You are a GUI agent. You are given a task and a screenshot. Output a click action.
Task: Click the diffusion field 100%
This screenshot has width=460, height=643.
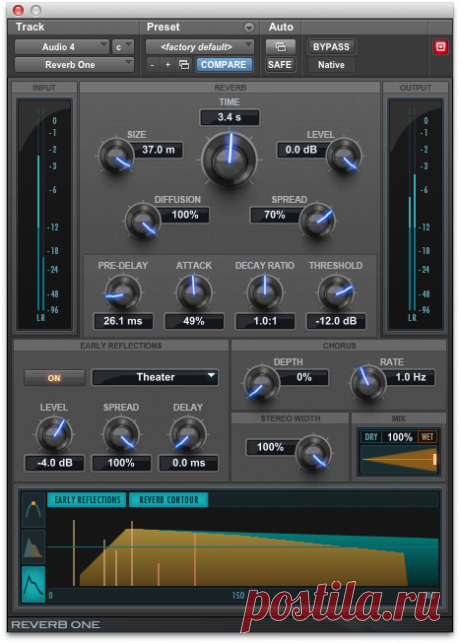point(184,215)
